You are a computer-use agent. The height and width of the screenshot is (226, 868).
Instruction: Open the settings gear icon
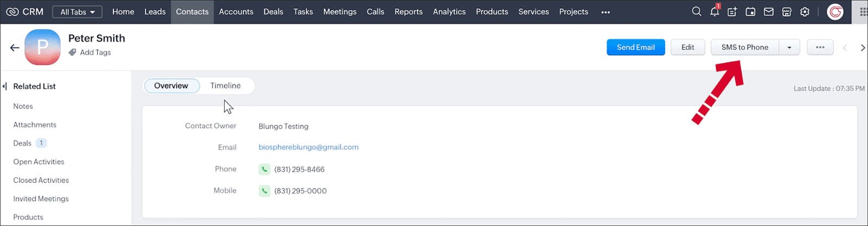point(805,11)
